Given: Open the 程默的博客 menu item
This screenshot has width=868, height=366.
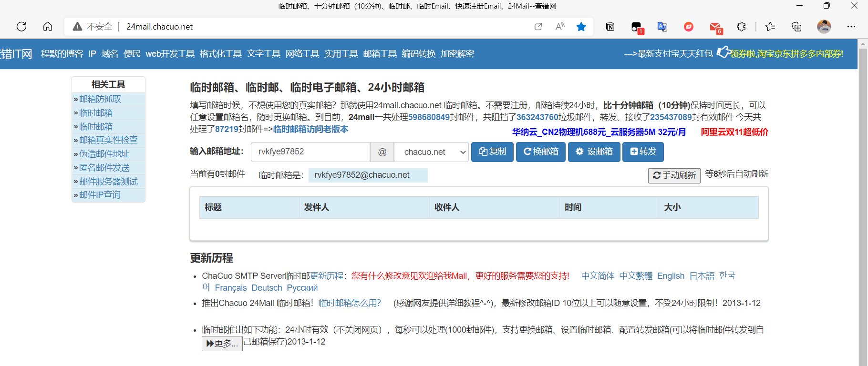Looking at the screenshot, I should click(x=62, y=54).
